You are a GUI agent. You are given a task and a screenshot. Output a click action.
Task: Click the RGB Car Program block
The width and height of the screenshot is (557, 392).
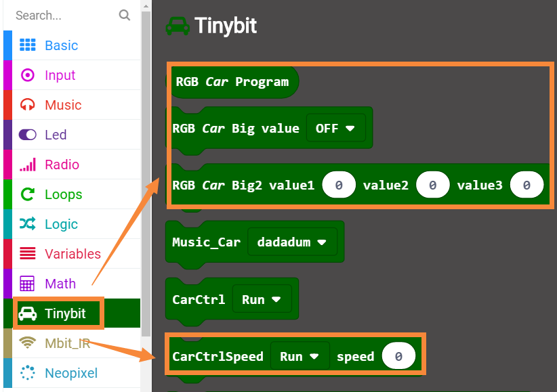click(x=232, y=82)
